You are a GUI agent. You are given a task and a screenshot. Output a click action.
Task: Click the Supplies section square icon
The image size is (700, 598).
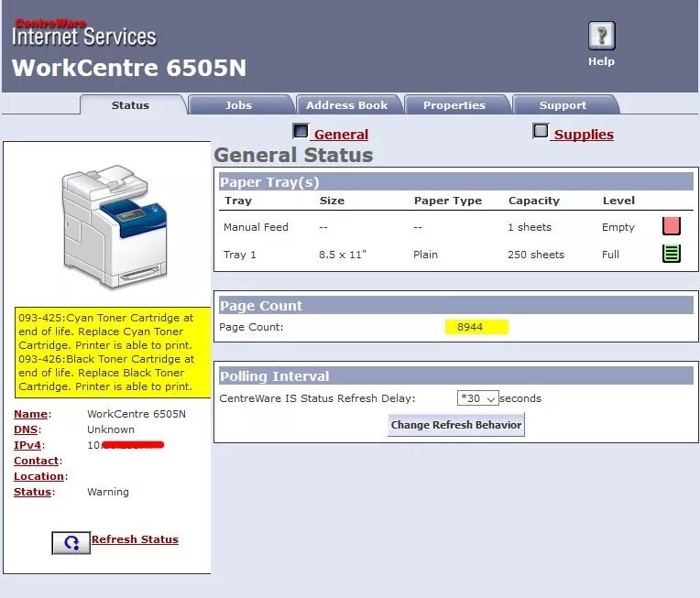[541, 131]
